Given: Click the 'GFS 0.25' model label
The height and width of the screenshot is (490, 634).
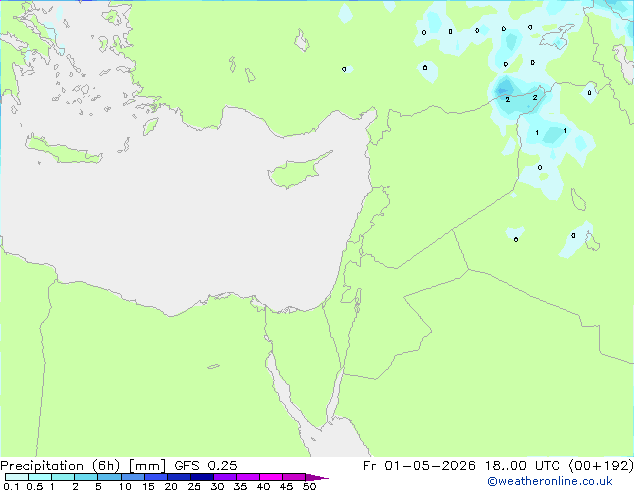Looking at the screenshot, I should pos(206,465).
